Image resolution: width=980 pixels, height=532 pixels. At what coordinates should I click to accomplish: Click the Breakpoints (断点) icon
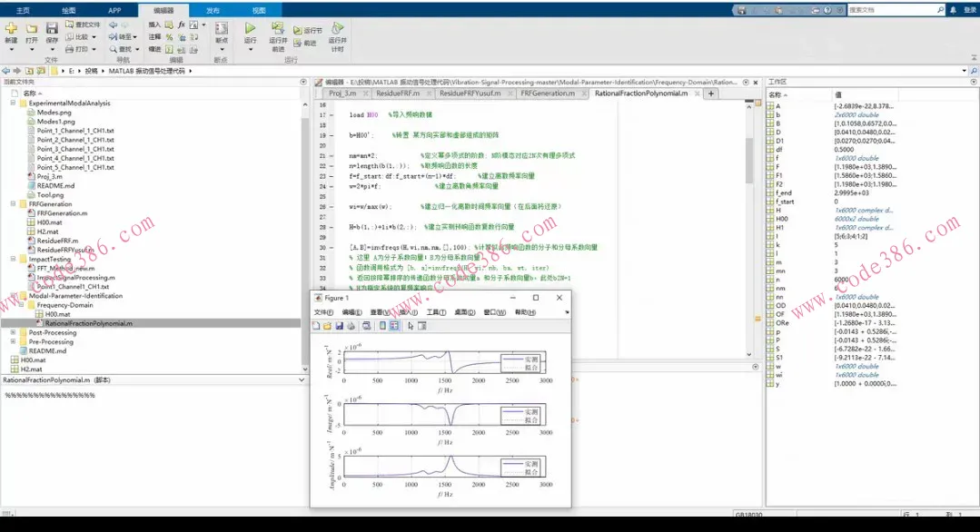click(x=221, y=29)
